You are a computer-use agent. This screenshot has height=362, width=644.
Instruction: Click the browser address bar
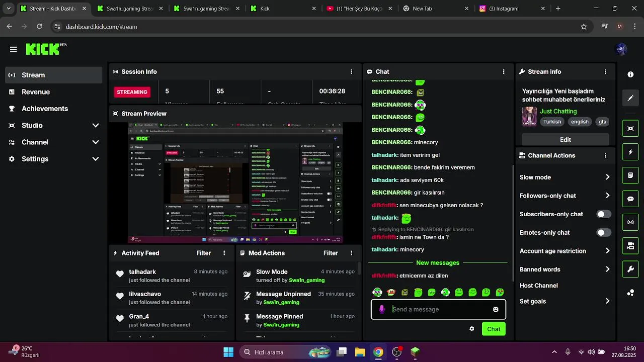point(321,27)
